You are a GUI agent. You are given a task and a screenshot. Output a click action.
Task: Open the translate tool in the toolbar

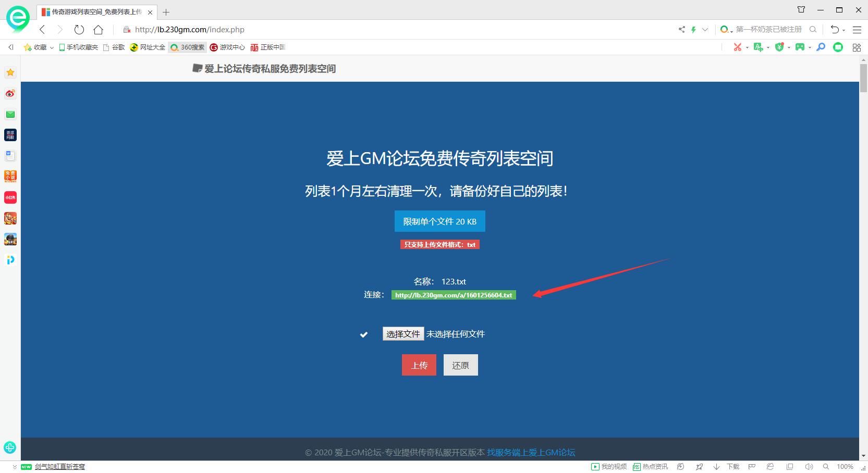click(759, 47)
